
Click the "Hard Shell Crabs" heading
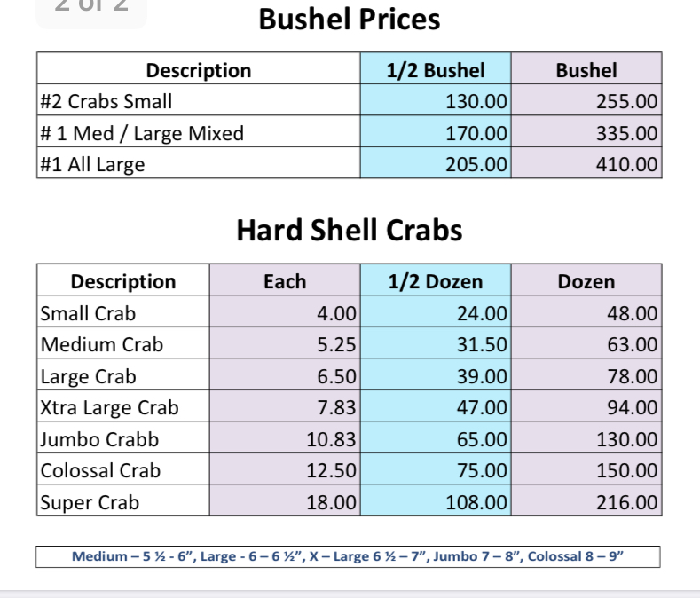pyautogui.click(x=349, y=231)
